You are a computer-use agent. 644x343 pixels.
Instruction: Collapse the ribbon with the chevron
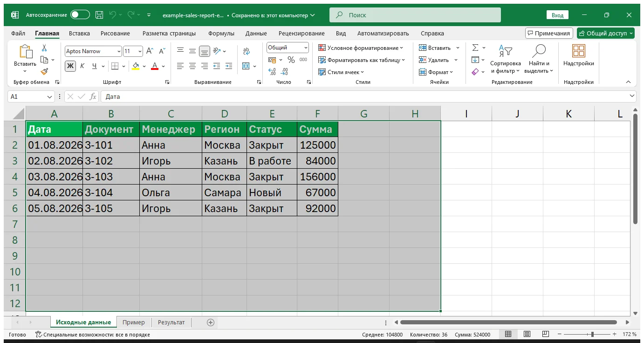click(628, 82)
